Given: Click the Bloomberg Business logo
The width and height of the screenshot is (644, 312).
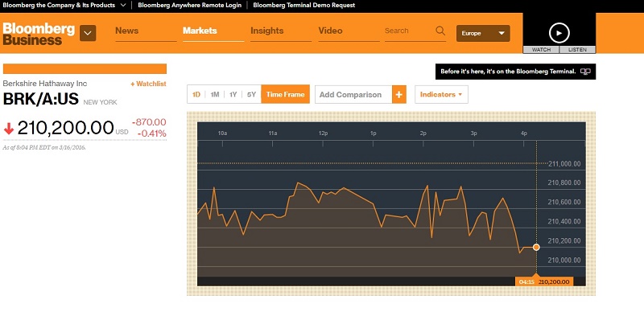Looking at the screenshot, I should (x=39, y=34).
